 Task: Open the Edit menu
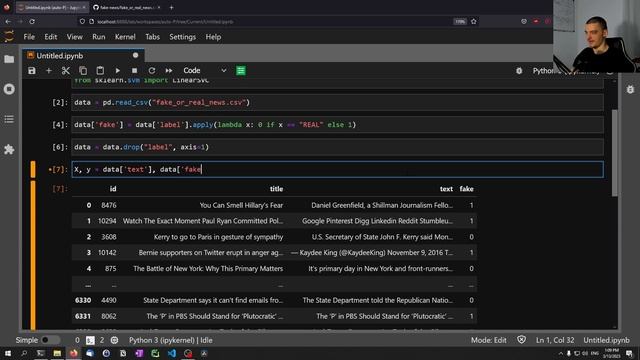(51, 37)
